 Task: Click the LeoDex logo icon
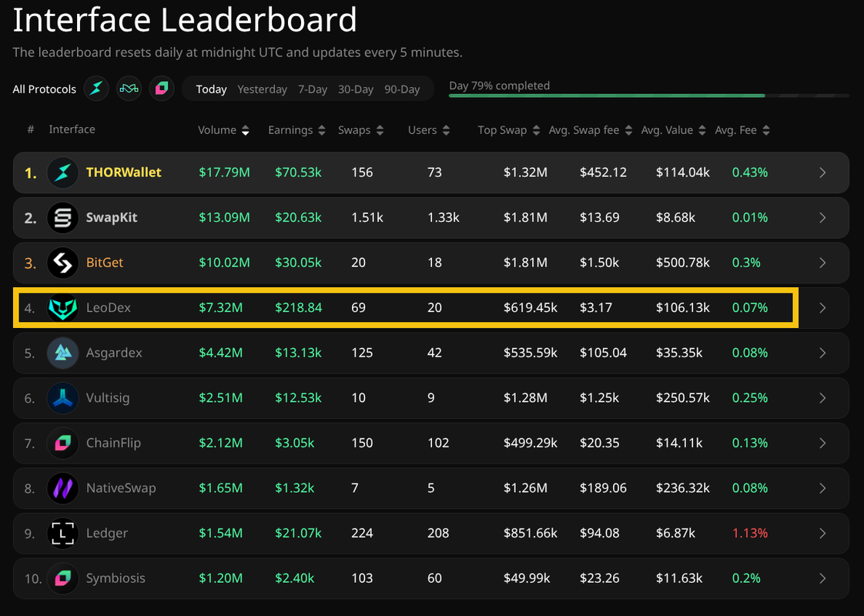tap(62, 308)
